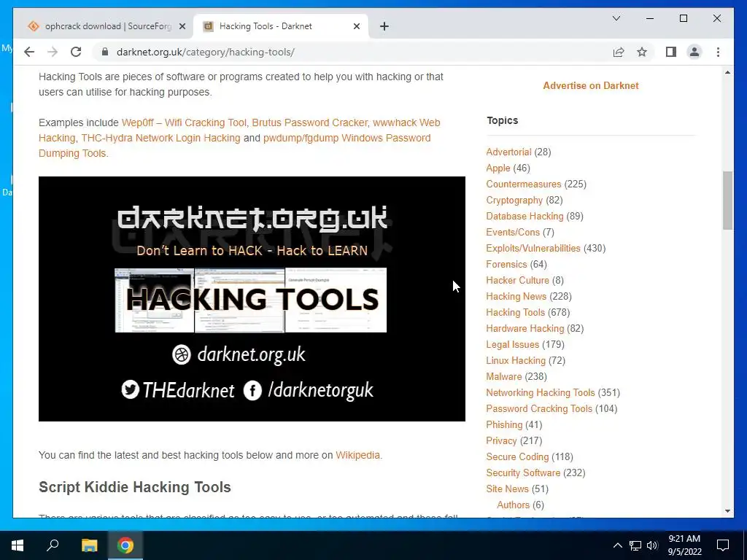Screen dimensions: 747x560
Task: Open the Forensics topic
Action: (x=506, y=264)
